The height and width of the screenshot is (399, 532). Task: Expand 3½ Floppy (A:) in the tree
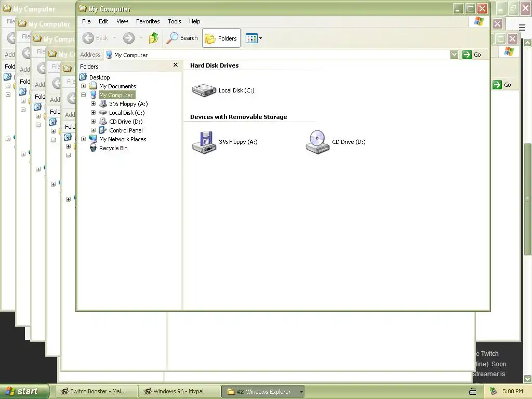(94, 104)
